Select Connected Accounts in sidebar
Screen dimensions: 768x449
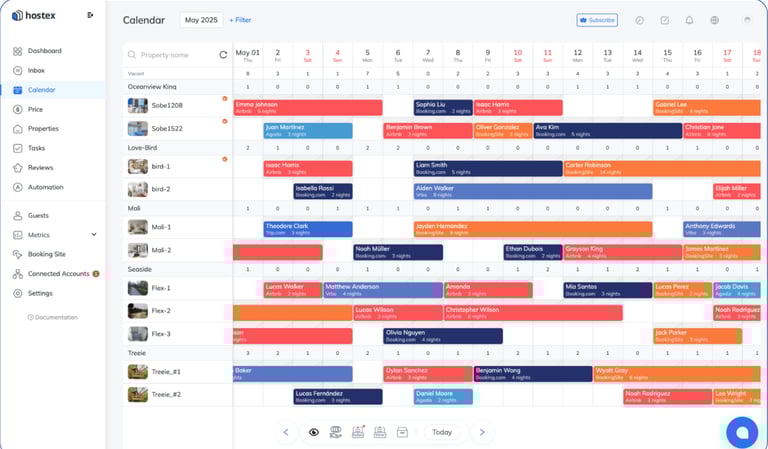pos(56,274)
